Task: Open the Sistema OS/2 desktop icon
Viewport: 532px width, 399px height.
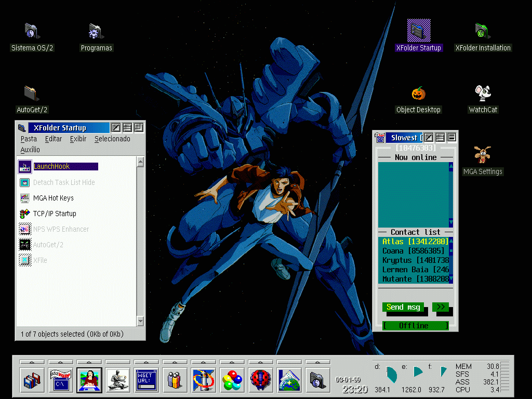Action: click(x=32, y=31)
